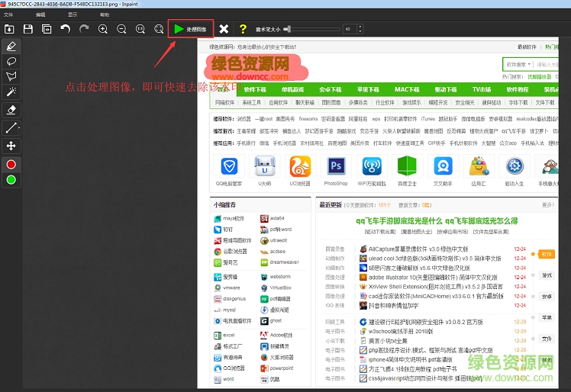Screen dimensions: 571x392
Task: Select the Lasso selection tool
Action: pos(11,61)
